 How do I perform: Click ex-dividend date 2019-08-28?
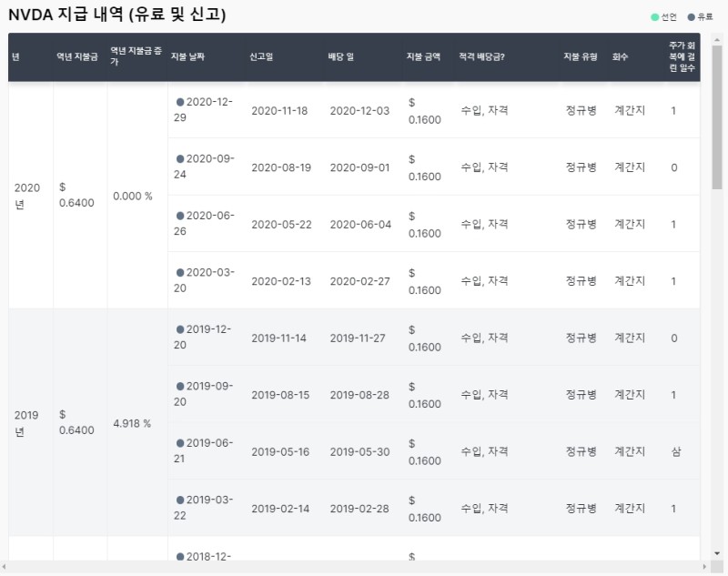pyautogui.click(x=359, y=395)
